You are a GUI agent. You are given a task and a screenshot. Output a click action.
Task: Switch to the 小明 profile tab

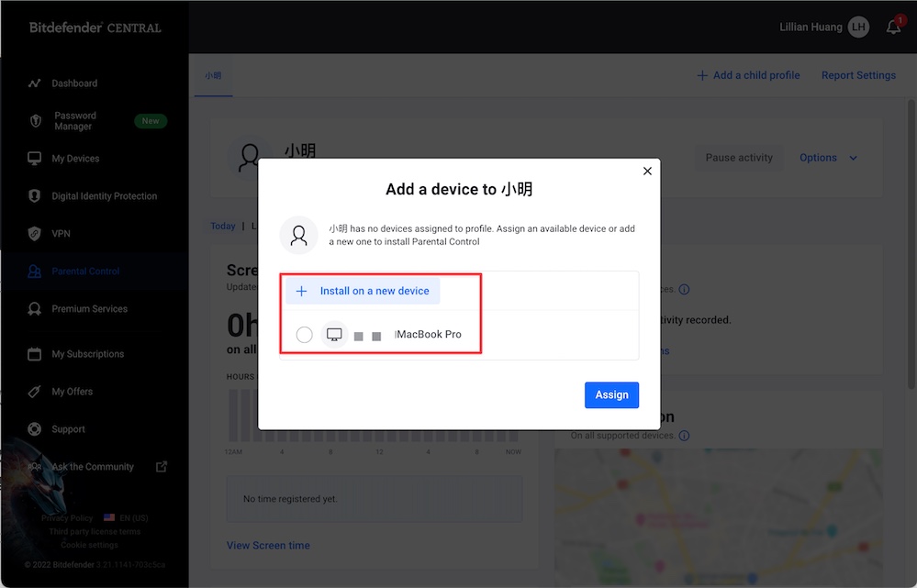tap(213, 75)
